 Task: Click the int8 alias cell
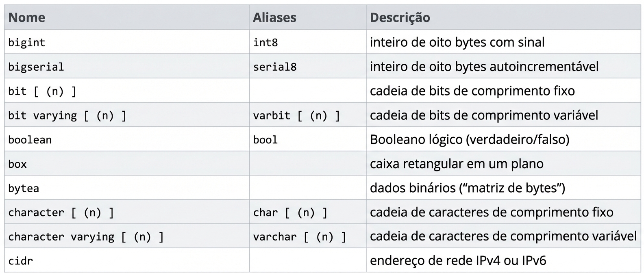tap(265, 42)
